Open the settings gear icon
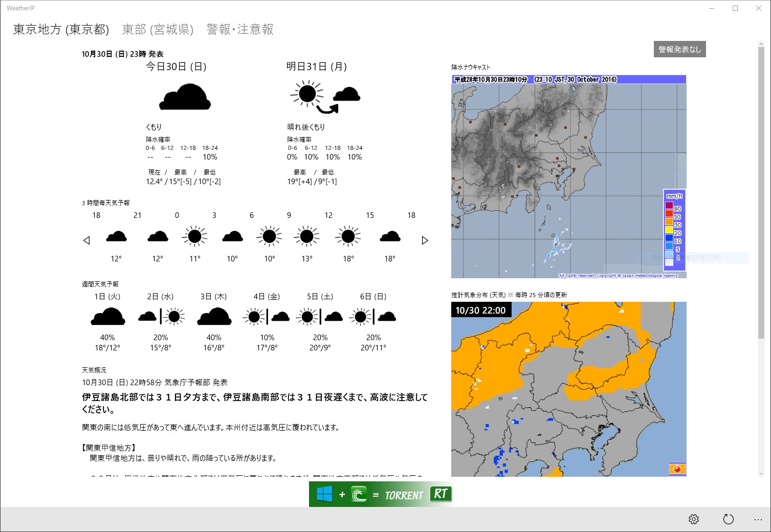771x532 pixels. [694, 519]
